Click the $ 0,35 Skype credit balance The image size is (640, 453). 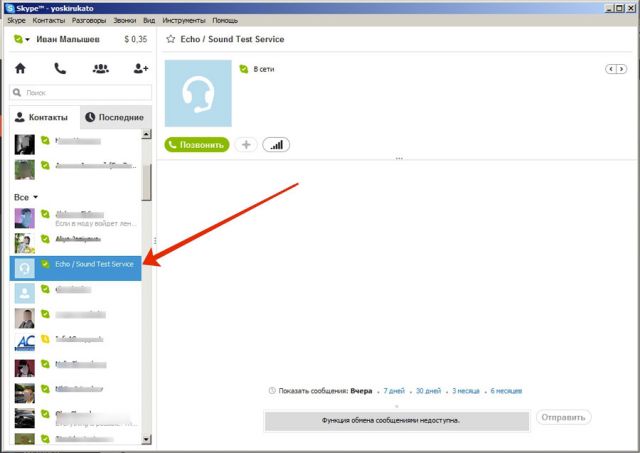point(136,39)
